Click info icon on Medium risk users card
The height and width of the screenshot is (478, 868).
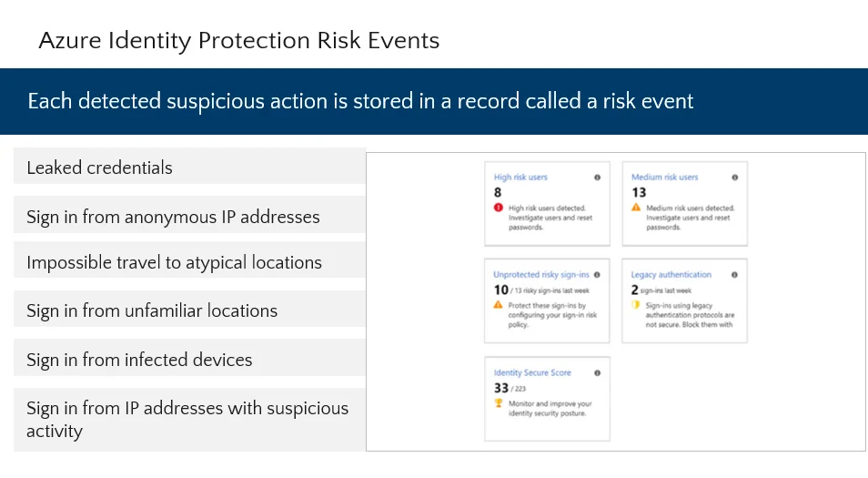[734, 178]
